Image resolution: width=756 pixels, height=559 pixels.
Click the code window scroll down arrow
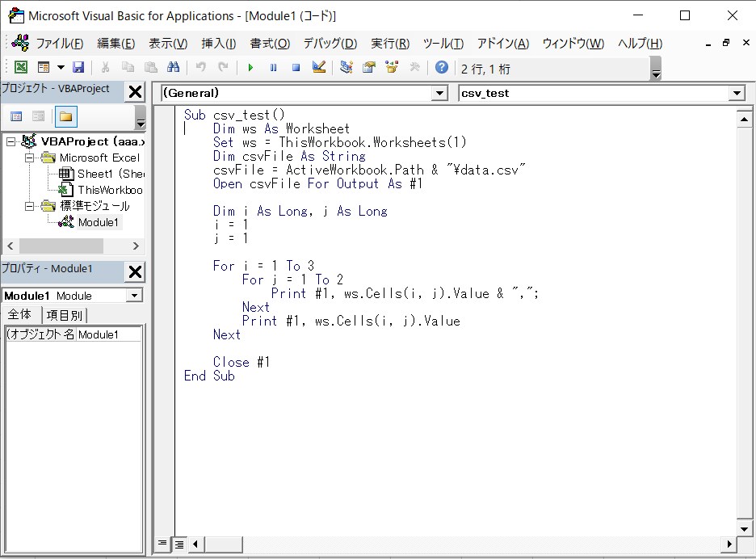(744, 528)
